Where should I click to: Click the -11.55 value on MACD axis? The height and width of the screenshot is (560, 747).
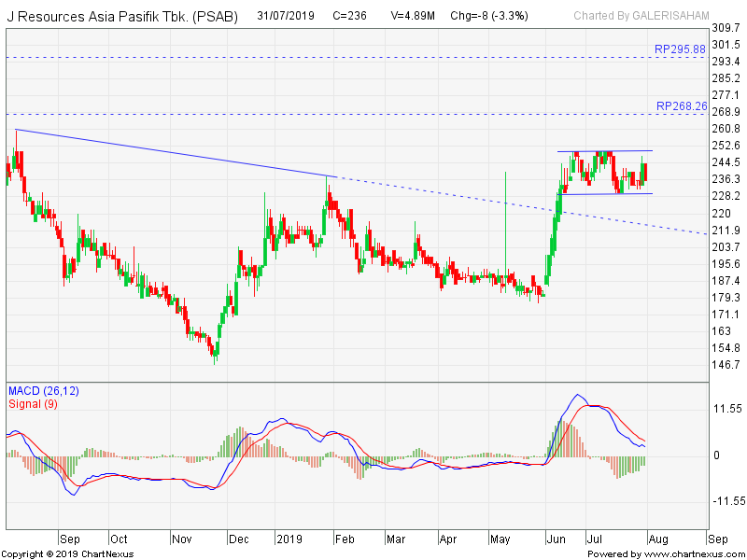click(724, 501)
